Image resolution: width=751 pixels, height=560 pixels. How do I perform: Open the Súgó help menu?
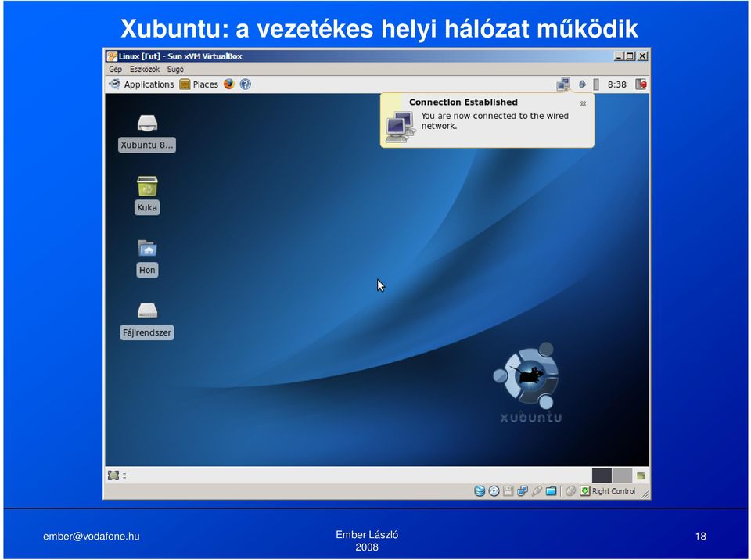[x=175, y=70]
